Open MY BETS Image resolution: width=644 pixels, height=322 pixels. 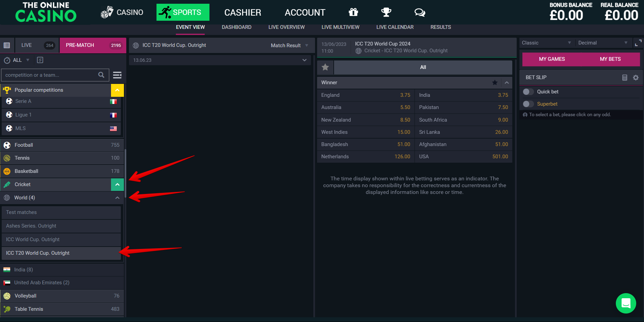point(610,59)
